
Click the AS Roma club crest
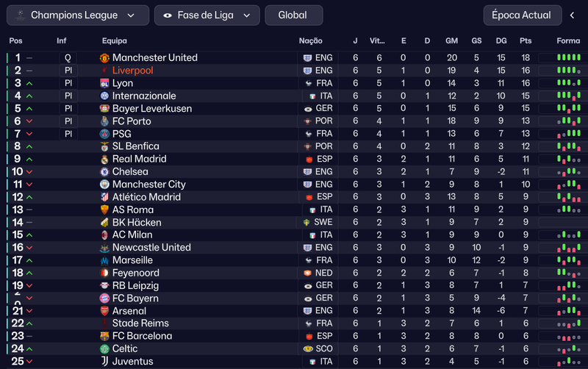[104, 209]
